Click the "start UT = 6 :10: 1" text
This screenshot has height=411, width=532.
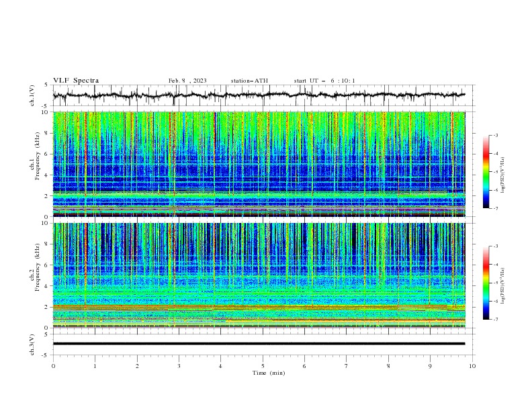[324, 81]
